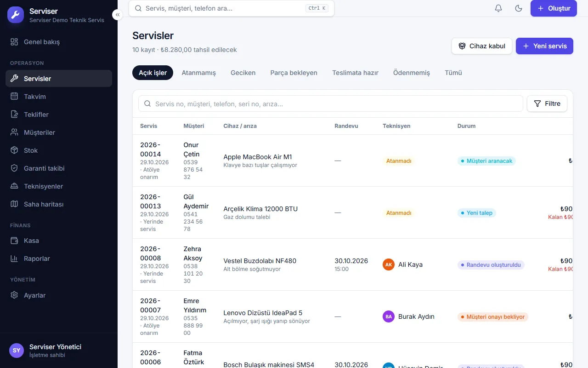Switch to the Teslimata hazır tab

tap(356, 73)
